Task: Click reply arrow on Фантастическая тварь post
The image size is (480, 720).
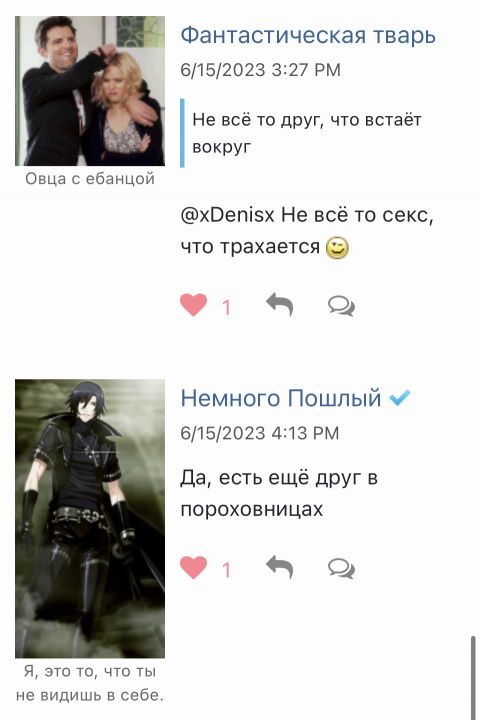Action: pyautogui.click(x=280, y=305)
